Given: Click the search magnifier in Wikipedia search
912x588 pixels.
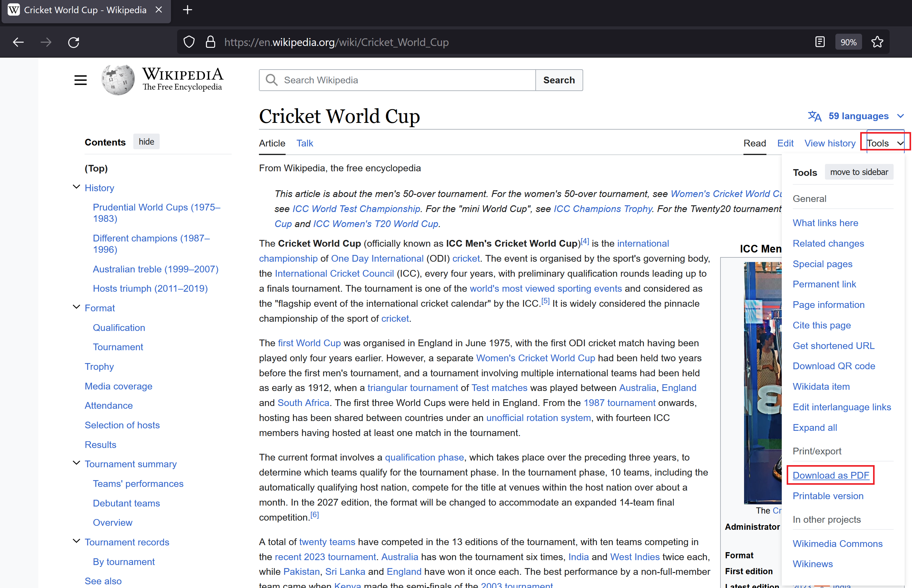Looking at the screenshot, I should click(272, 80).
